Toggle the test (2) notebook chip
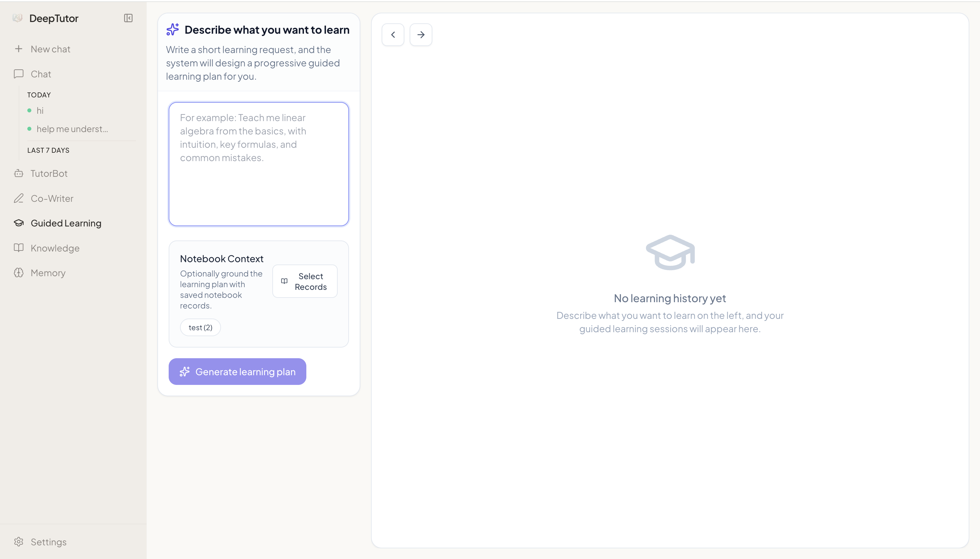The image size is (980, 559). 200,327
